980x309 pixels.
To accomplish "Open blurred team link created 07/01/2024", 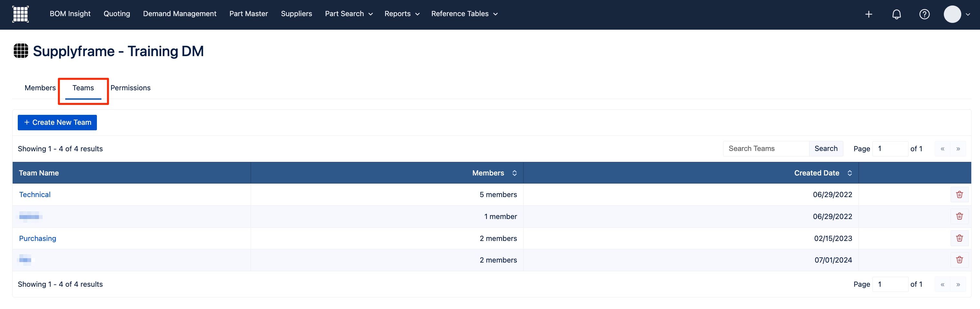I will (x=26, y=260).
